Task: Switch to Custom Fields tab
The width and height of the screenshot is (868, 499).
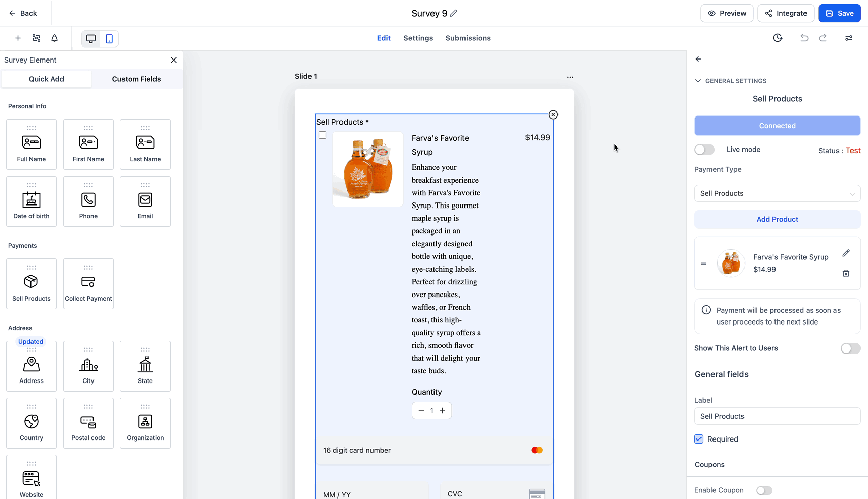Action: [136, 79]
